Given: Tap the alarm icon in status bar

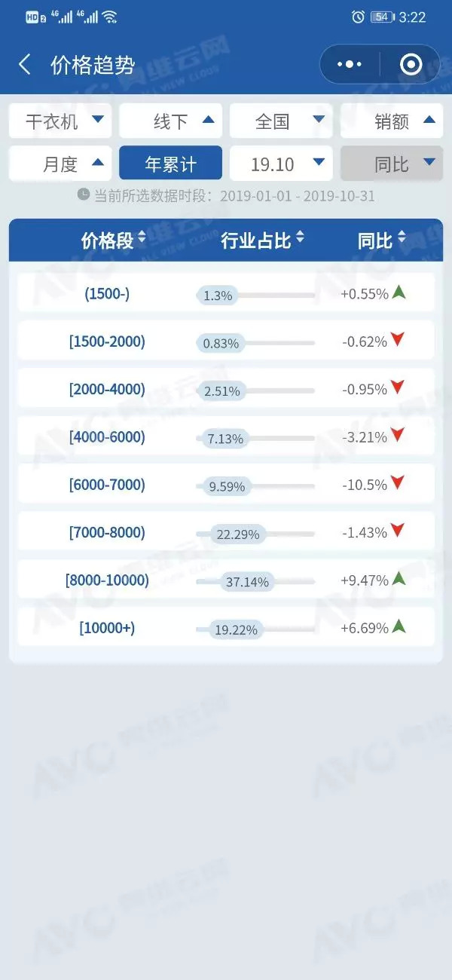Looking at the screenshot, I should tap(358, 17).
